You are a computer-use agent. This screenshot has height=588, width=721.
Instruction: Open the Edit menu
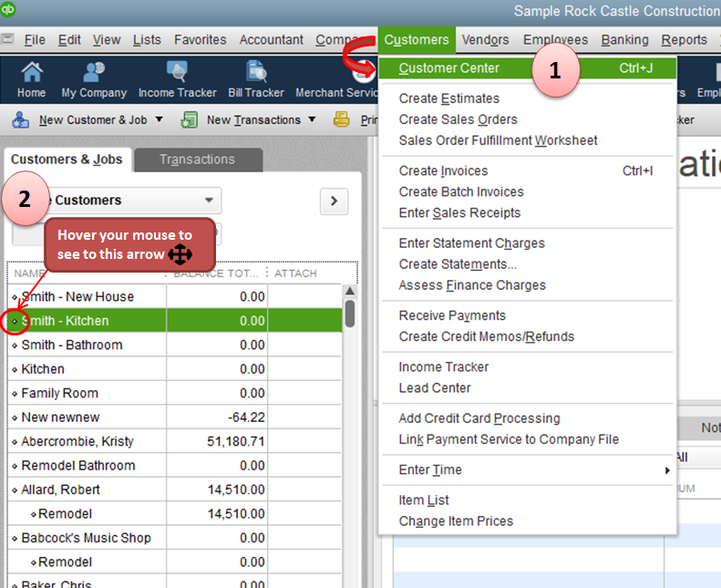click(69, 40)
